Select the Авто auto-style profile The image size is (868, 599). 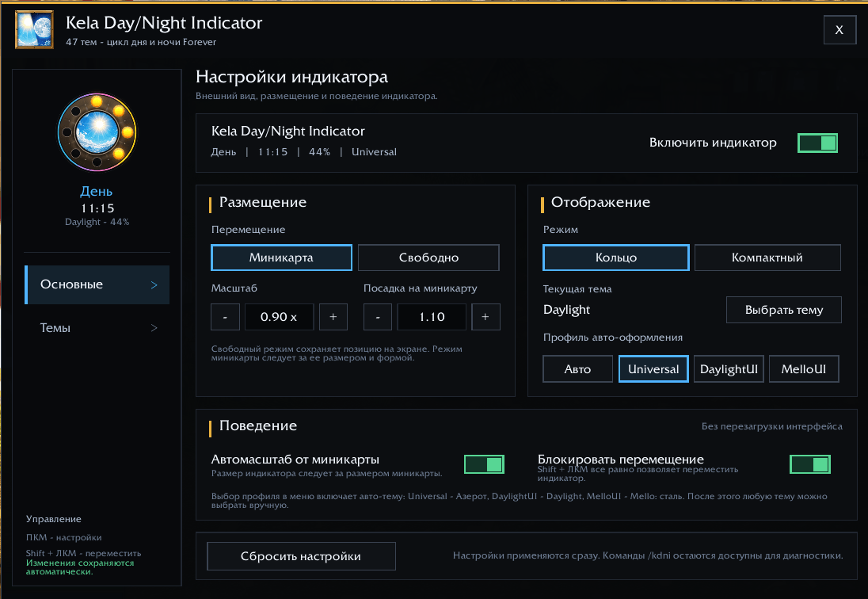(577, 369)
